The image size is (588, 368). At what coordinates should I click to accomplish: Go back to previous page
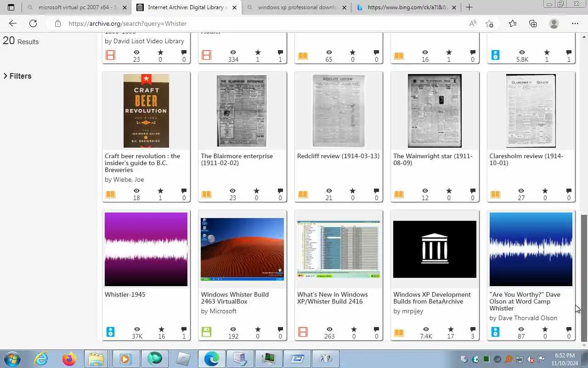tap(12, 23)
